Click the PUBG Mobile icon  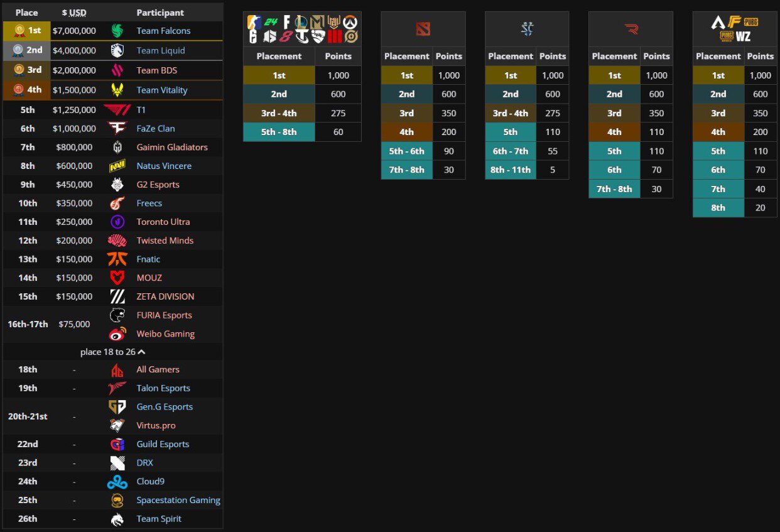coord(727,36)
